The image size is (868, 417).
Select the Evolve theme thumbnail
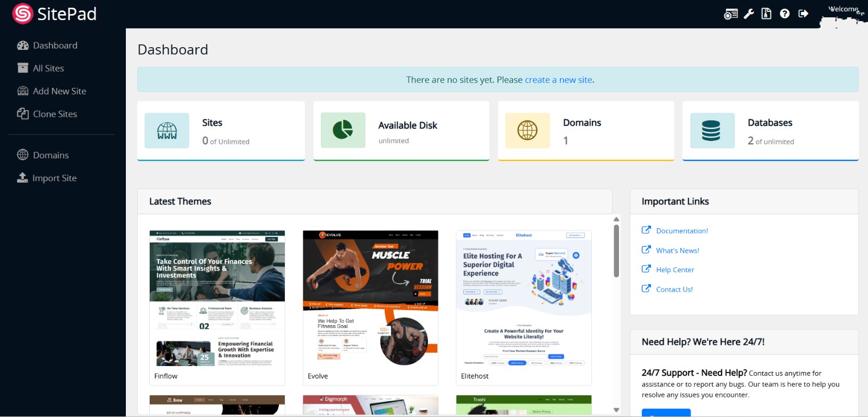[x=371, y=299]
